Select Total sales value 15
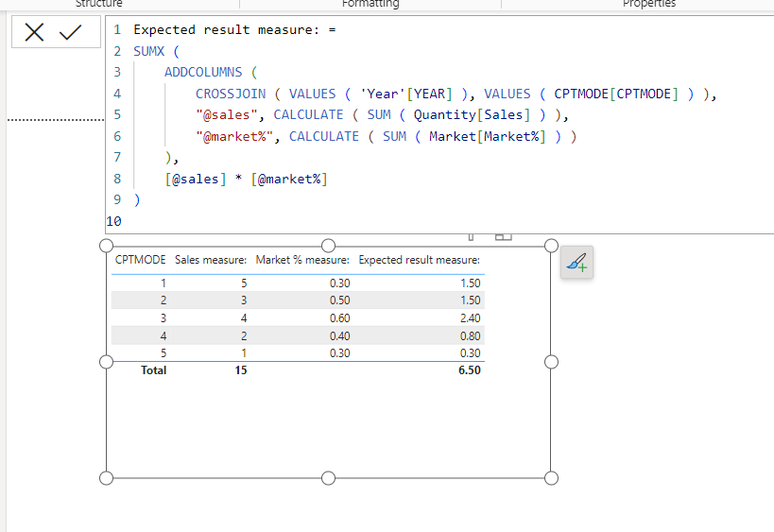The image size is (774, 532). click(241, 370)
